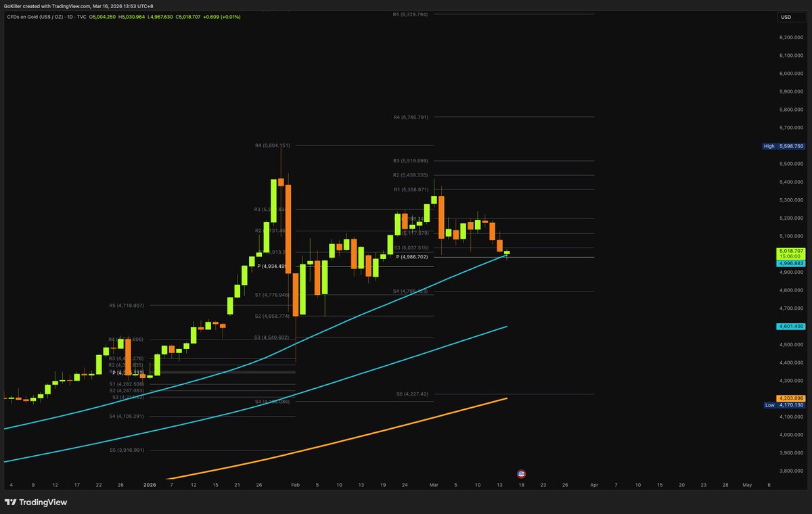Click the 6,200.000 price scale label

790,37
